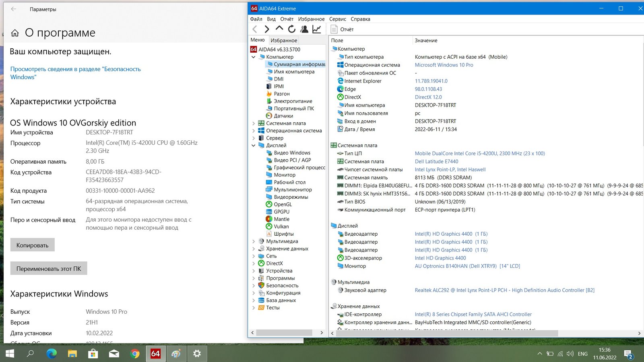Select Рабочий стол item in tree
The image size is (644, 362).
click(289, 182)
